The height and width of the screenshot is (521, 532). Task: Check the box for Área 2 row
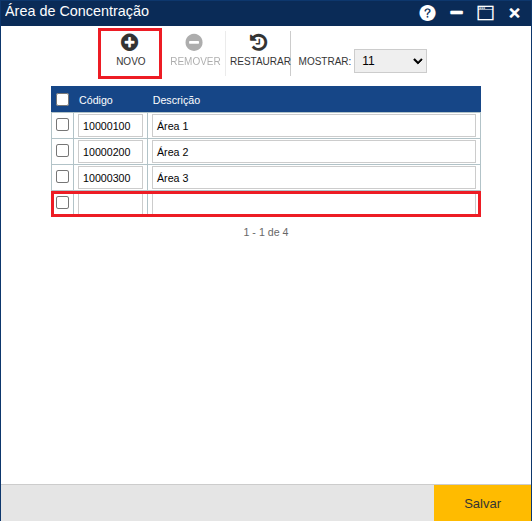point(62,151)
